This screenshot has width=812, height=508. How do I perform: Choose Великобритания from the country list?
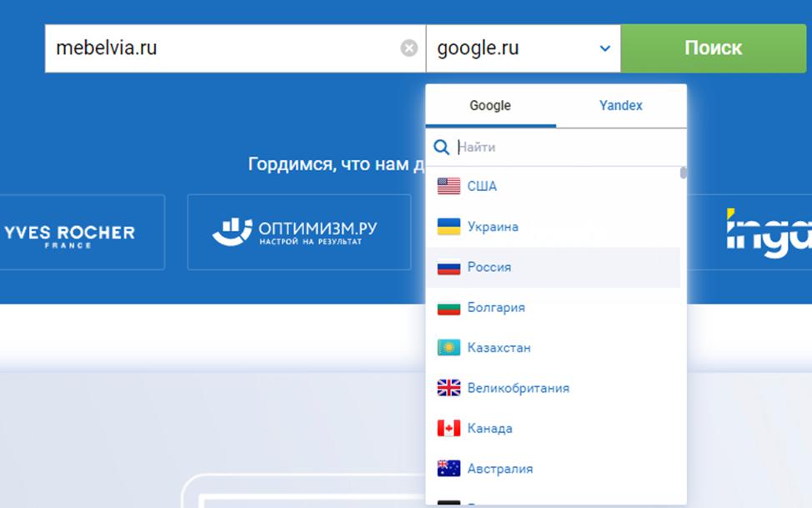(x=553, y=388)
